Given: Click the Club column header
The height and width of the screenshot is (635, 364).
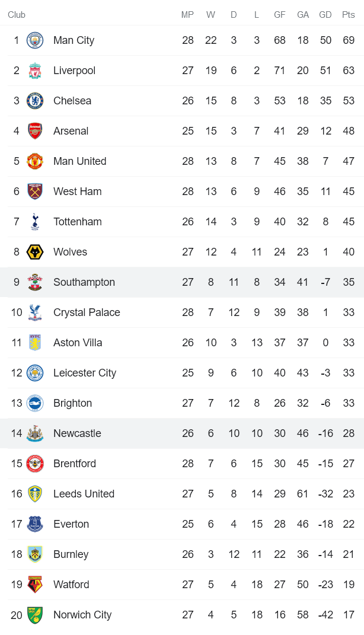Looking at the screenshot, I should pos(17,15).
